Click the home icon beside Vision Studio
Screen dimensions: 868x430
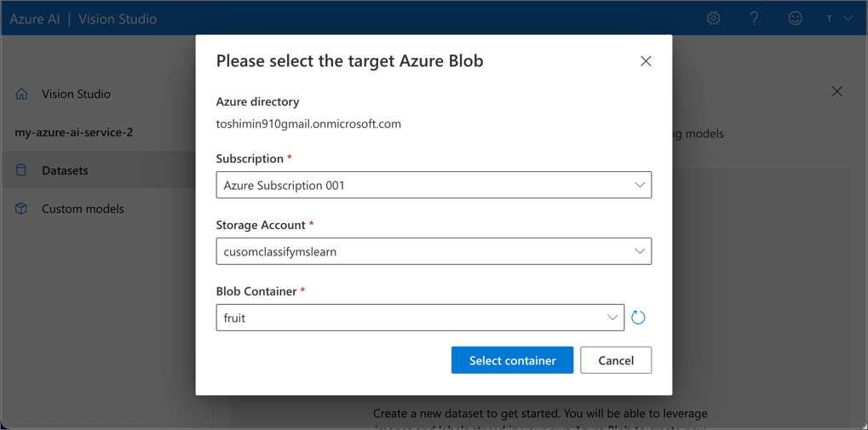(x=21, y=94)
